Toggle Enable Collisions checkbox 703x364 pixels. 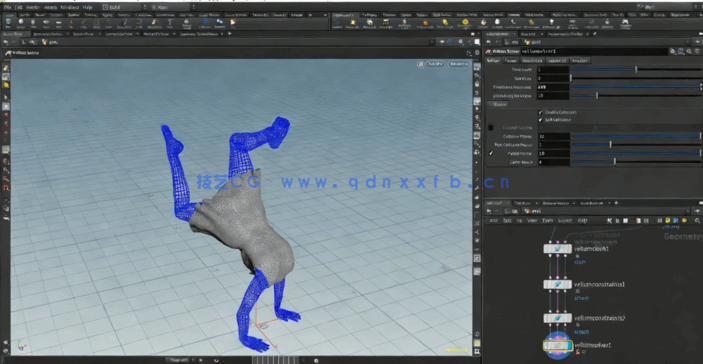pos(540,112)
